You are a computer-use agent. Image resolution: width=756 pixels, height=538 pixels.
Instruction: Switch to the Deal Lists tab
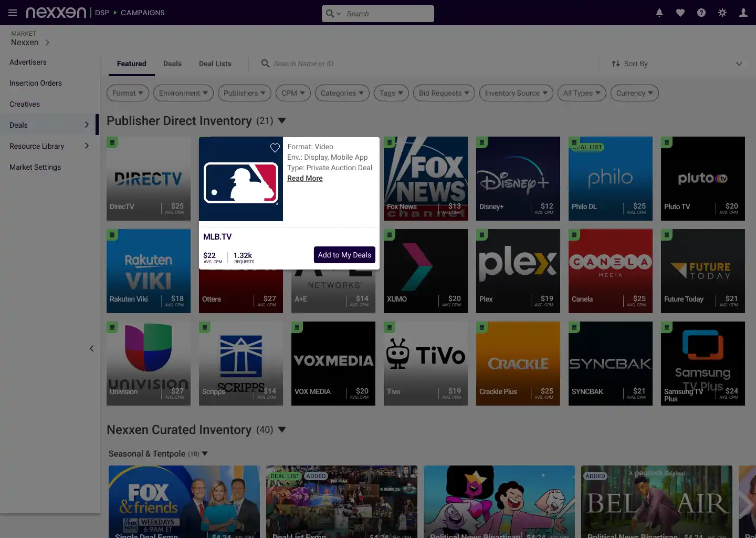tap(215, 64)
